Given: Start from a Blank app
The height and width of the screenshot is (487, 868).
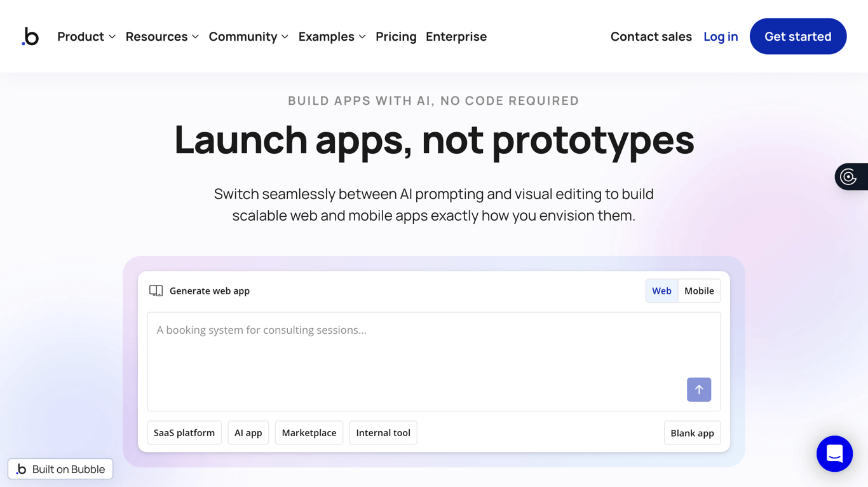Looking at the screenshot, I should 692,432.
